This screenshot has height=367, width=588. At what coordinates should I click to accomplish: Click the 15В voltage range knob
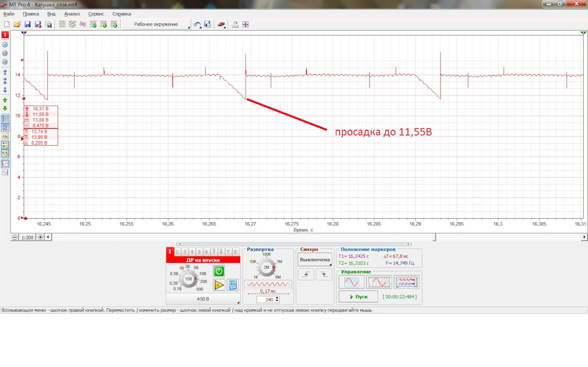(188, 279)
